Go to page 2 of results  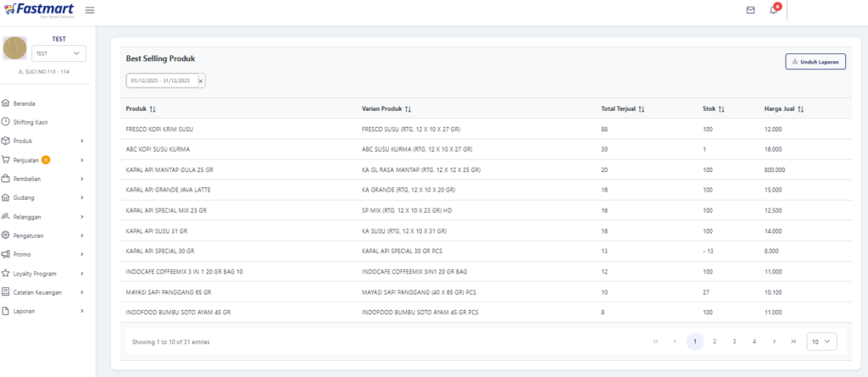click(x=715, y=341)
